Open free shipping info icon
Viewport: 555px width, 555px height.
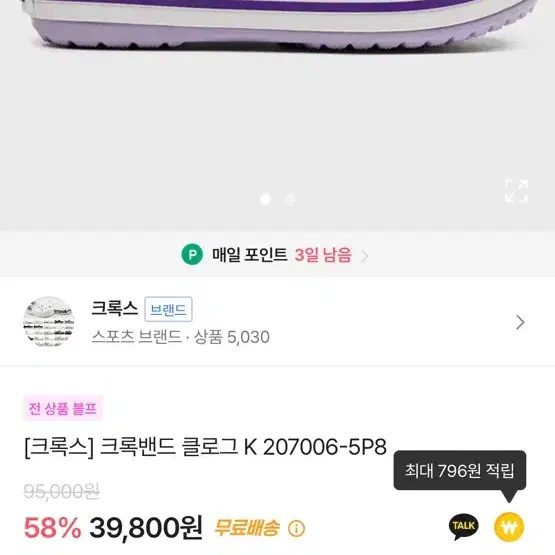click(x=296, y=529)
